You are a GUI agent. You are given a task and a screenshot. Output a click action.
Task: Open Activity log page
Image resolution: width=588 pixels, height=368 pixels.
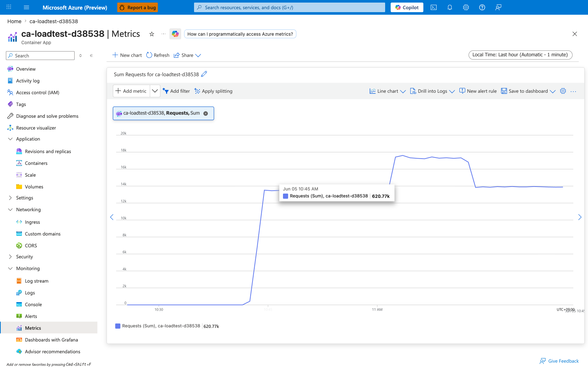[x=28, y=81]
